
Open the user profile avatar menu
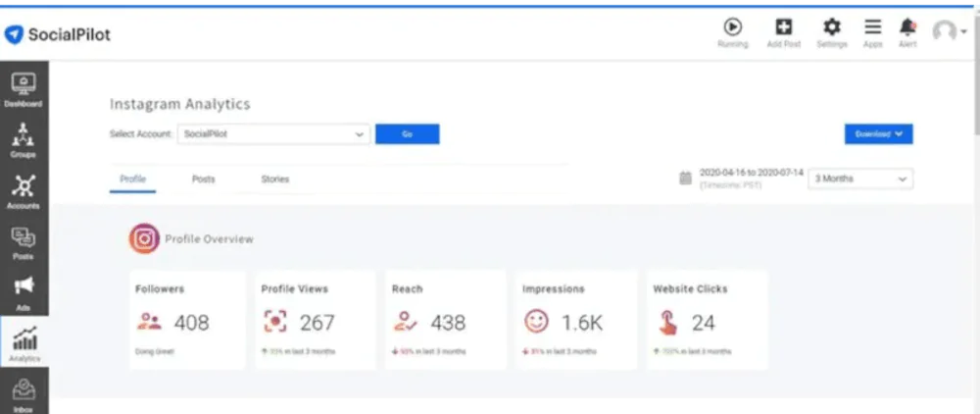(949, 31)
